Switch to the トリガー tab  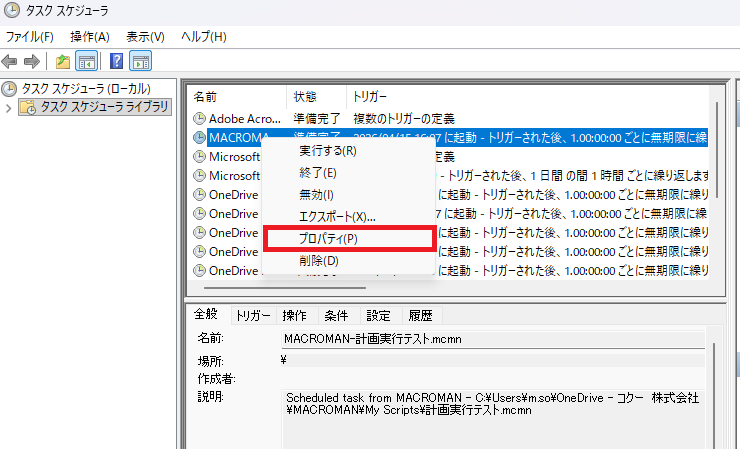point(253,315)
